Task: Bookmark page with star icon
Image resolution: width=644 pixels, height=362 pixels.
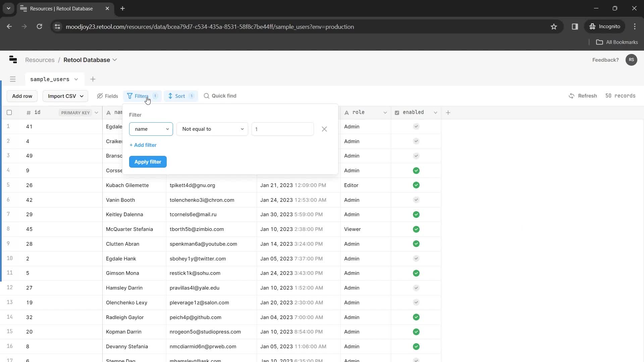Action: pos(554,26)
